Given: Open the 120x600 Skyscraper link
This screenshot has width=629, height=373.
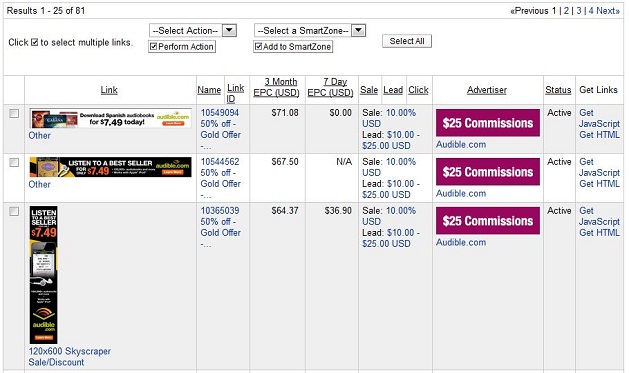Looking at the screenshot, I should click(69, 351).
